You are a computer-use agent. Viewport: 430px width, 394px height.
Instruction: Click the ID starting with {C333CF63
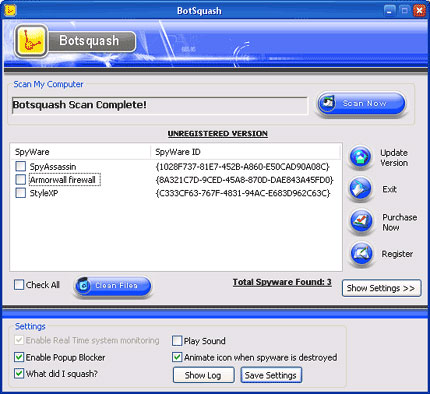[243, 193]
